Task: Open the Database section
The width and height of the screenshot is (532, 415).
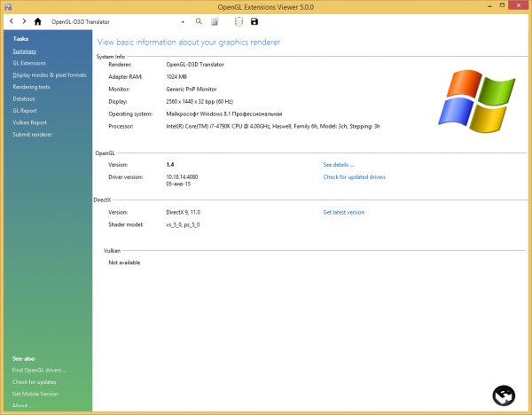Action: coord(24,98)
